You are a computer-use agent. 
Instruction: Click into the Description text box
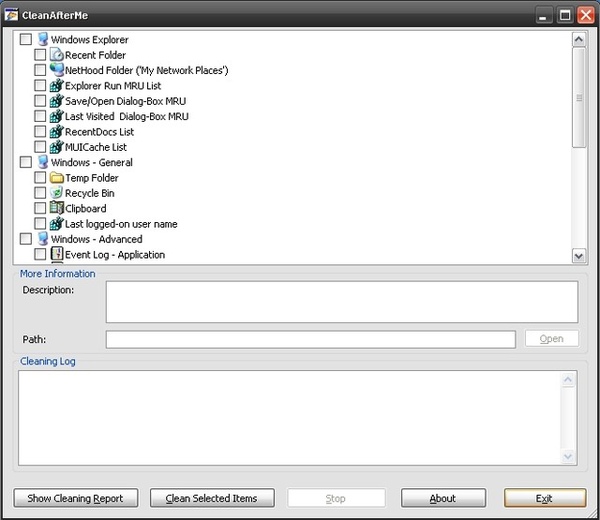[342, 302]
